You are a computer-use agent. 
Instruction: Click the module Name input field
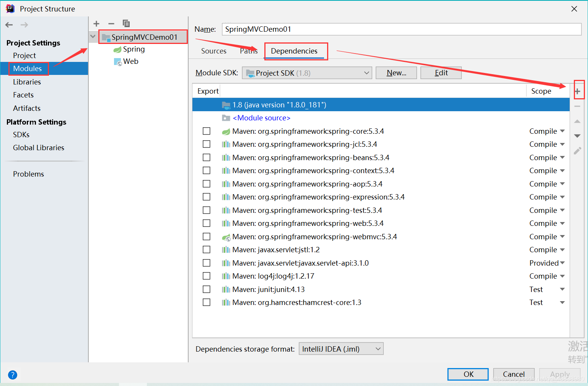tap(402, 29)
